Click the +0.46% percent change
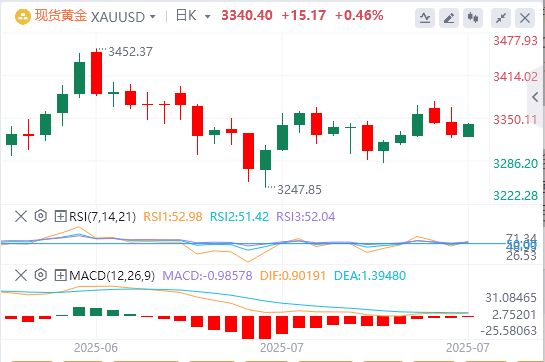Image resolution: width=545 pixels, height=362 pixels. [x=359, y=15]
